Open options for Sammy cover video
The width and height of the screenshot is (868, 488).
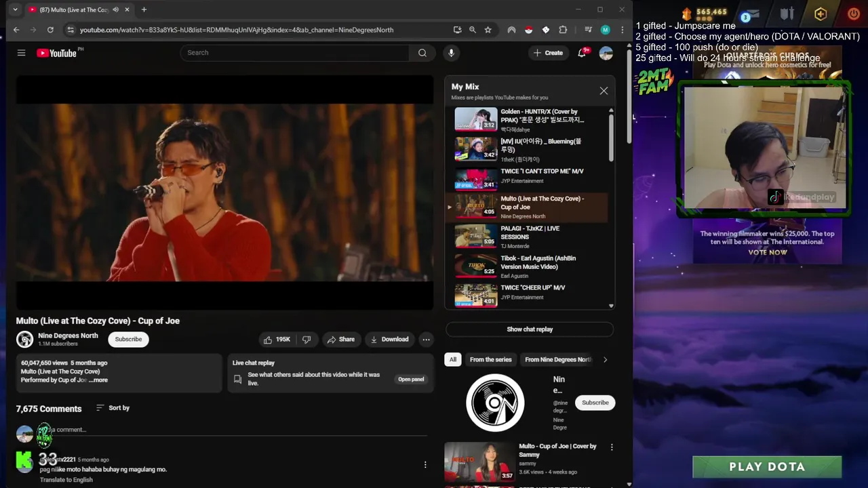pos(612,447)
